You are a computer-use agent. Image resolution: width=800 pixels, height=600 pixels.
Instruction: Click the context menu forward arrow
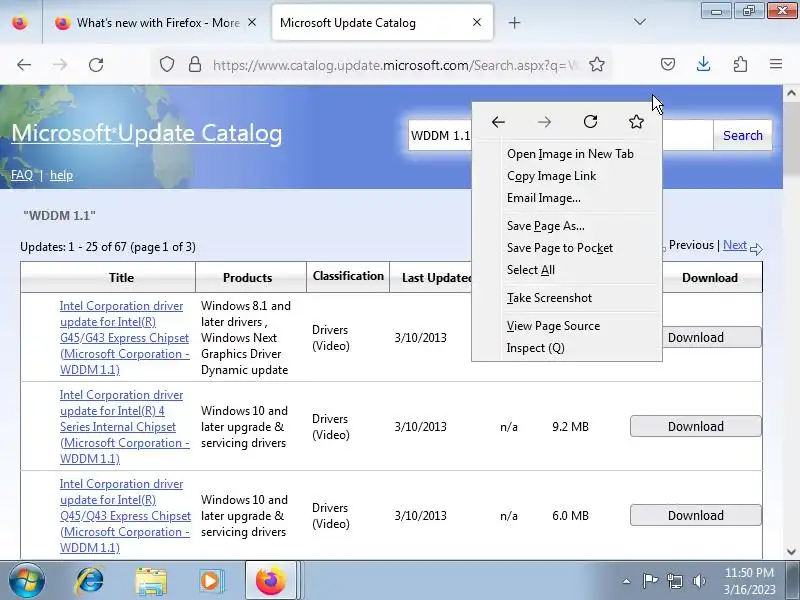pyautogui.click(x=544, y=122)
